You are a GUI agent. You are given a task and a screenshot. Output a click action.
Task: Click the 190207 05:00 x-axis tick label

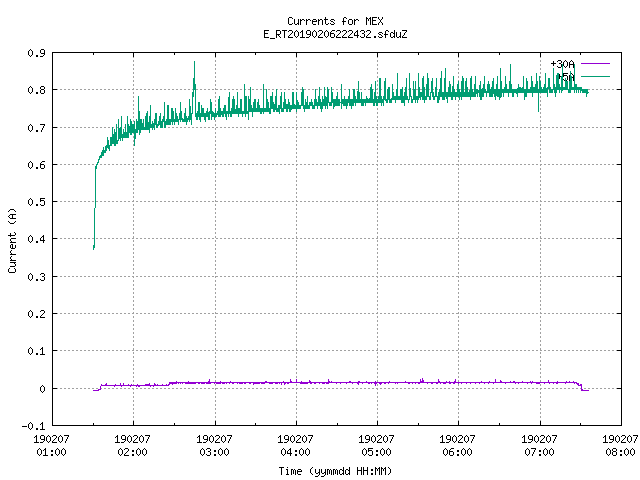pyautogui.click(x=376, y=446)
